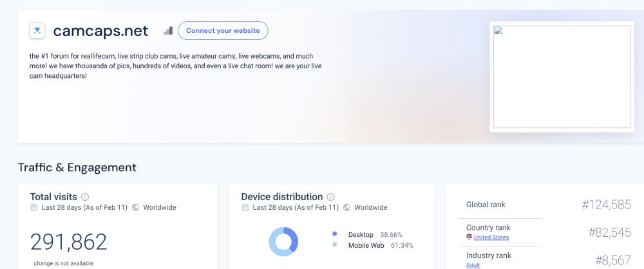Click the bar chart icon beside site name

(168, 30)
